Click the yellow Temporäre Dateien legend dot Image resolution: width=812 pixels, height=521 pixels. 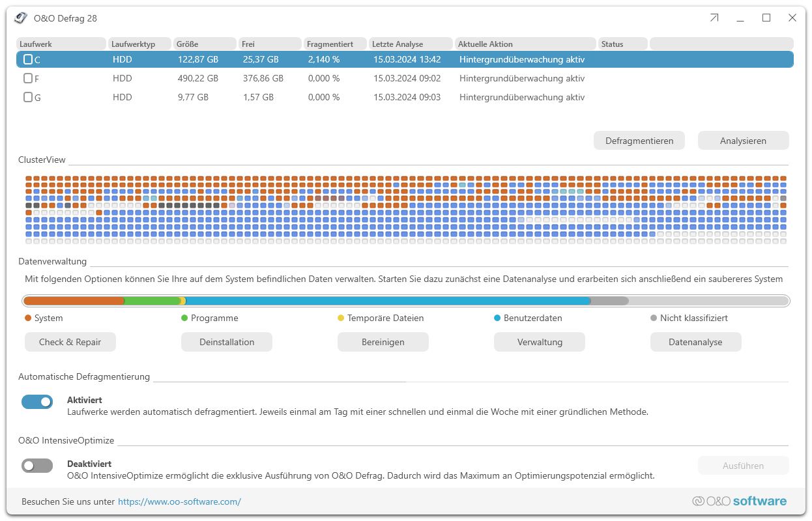click(x=340, y=318)
